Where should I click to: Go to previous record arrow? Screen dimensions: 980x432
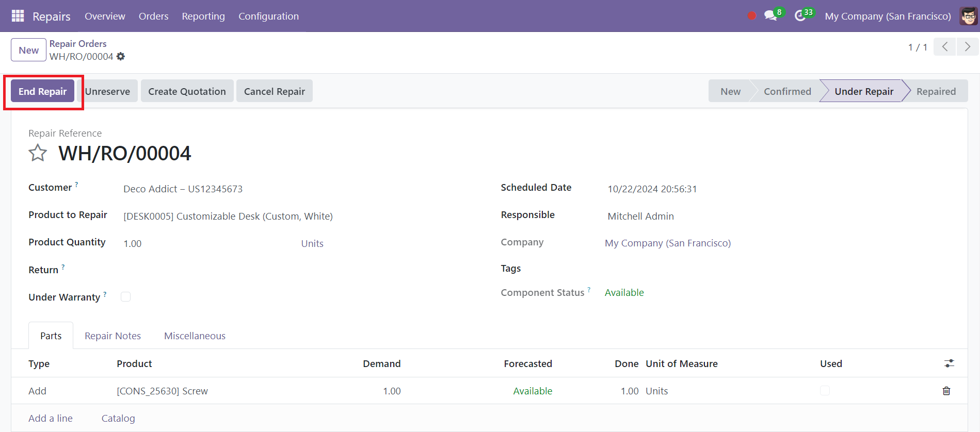(x=945, y=47)
